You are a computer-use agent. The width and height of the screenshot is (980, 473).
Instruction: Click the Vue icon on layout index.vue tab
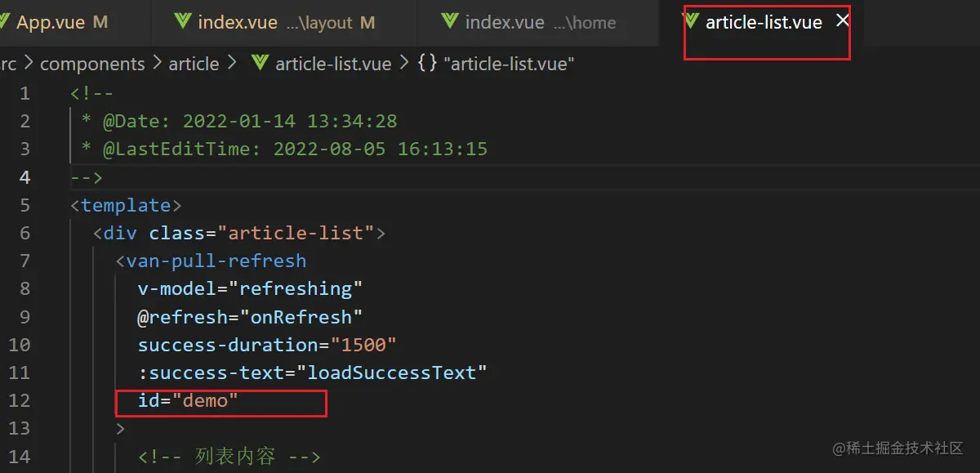pyautogui.click(x=183, y=22)
